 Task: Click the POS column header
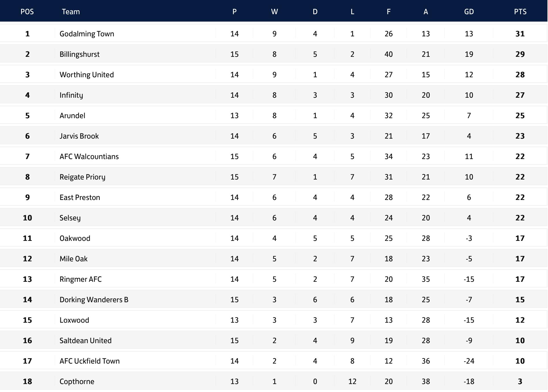[x=27, y=12]
